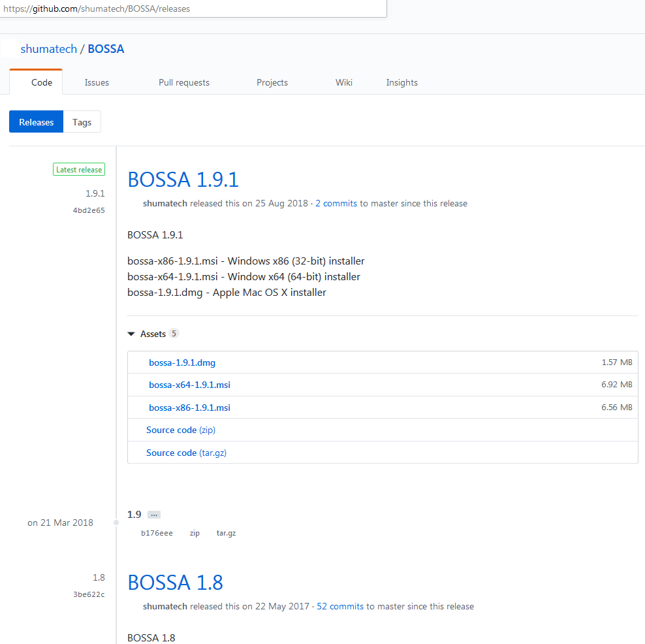
Task: View 52 commits since release 1.8
Action: pos(340,606)
